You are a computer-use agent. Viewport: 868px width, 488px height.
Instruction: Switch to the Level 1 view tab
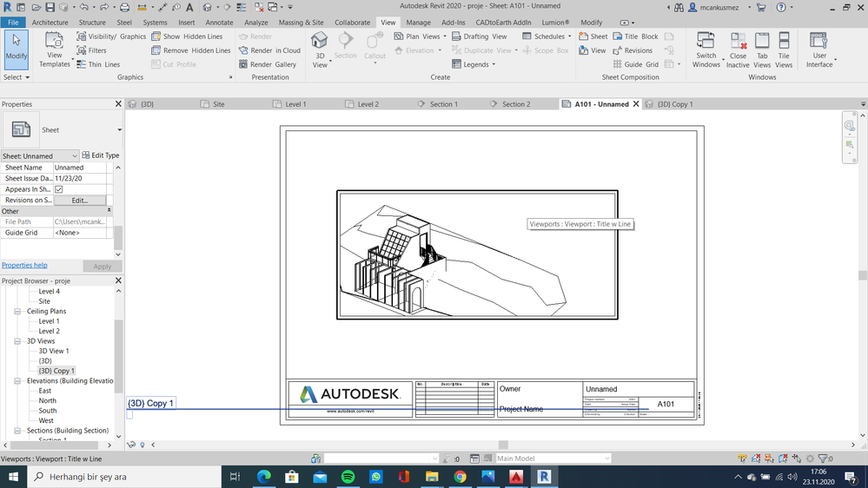(x=295, y=104)
